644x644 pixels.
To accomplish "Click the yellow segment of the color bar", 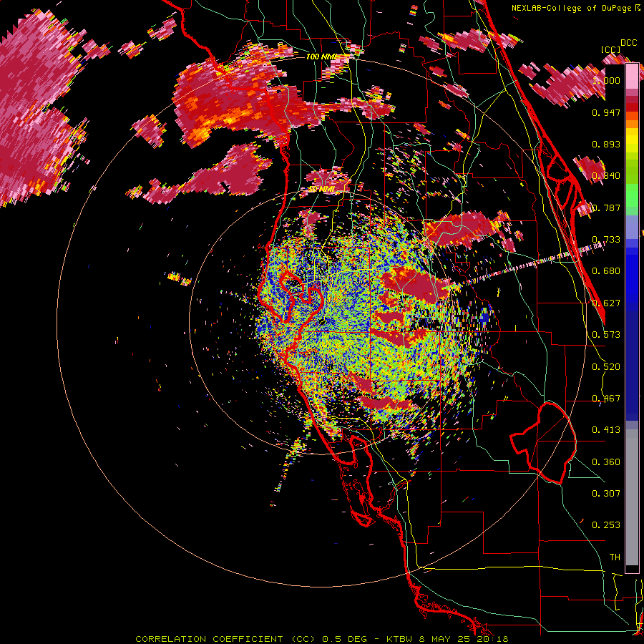I will pos(632,140).
